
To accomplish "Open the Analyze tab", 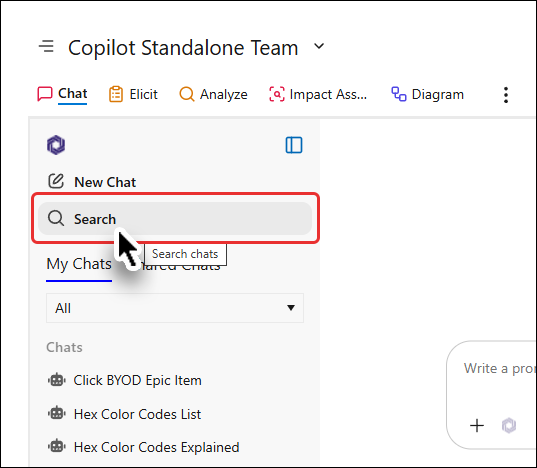I will click(x=213, y=94).
